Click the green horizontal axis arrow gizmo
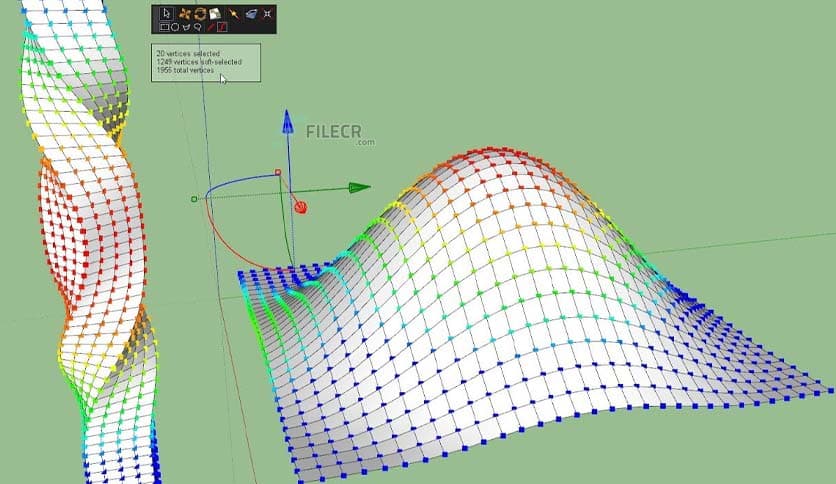Viewport: 836px width, 484px height. [x=359, y=188]
